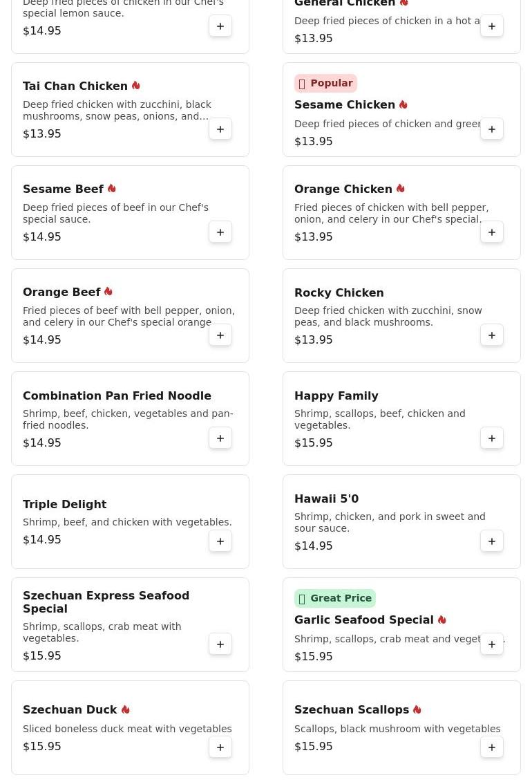Add Happy Family to order

(x=492, y=438)
